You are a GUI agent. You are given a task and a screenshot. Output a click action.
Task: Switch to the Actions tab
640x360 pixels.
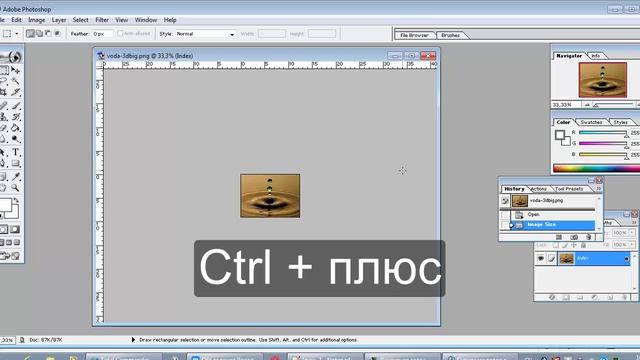point(539,189)
